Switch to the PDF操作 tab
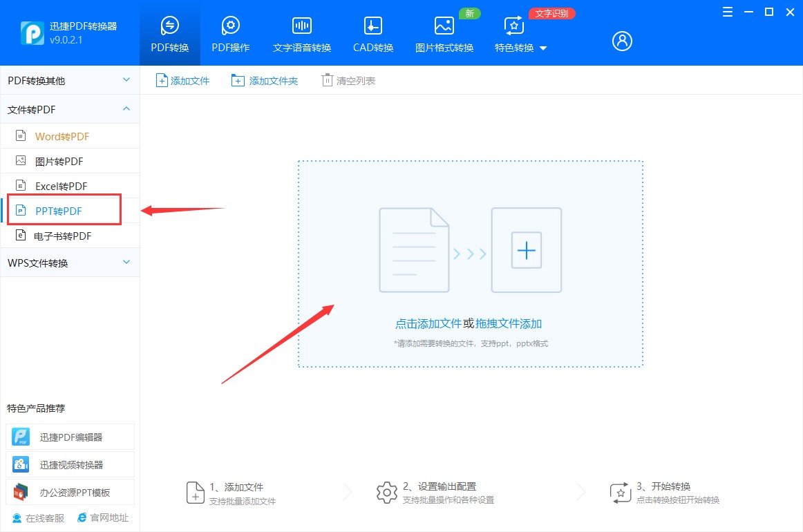Screen dimensions: 803x532 [x=230, y=34]
